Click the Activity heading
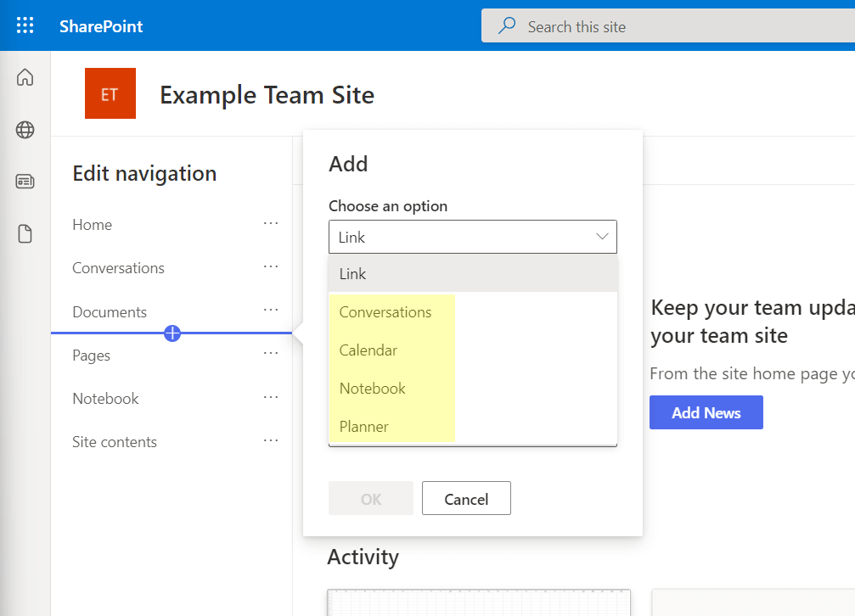Screen dimensions: 855x616 pyautogui.click(x=363, y=557)
